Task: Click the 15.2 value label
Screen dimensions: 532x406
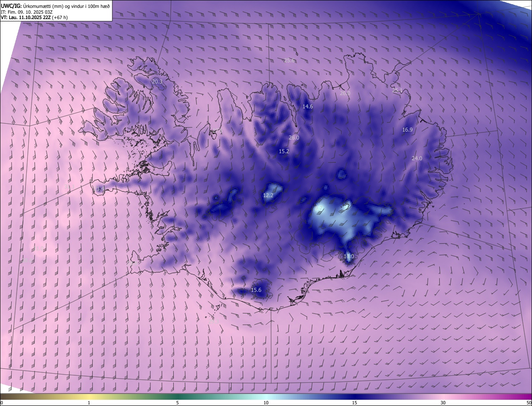Action: [284, 152]
